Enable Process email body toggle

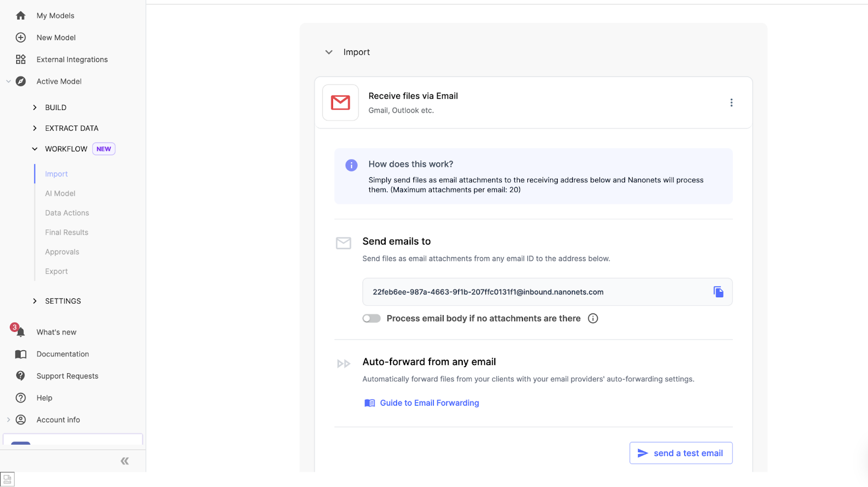tap(372, 318)
